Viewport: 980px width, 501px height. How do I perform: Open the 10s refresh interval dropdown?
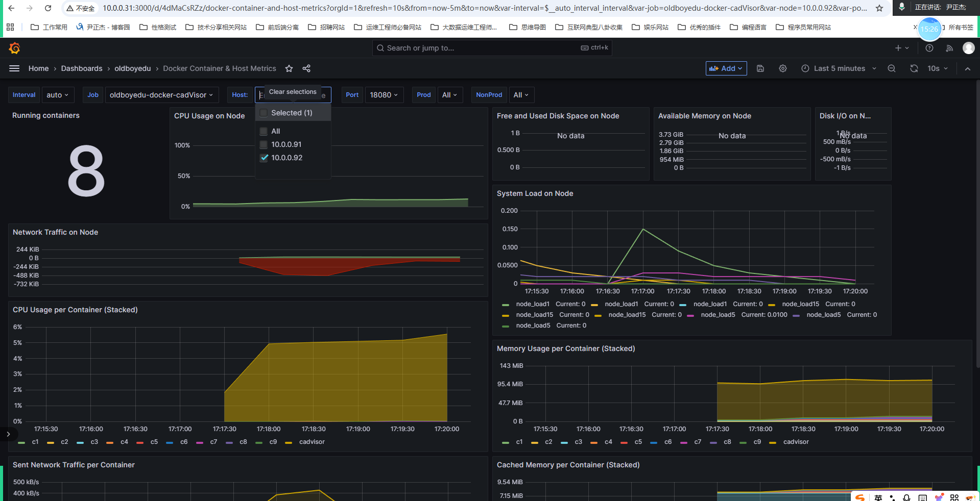[x=938, y=68]
